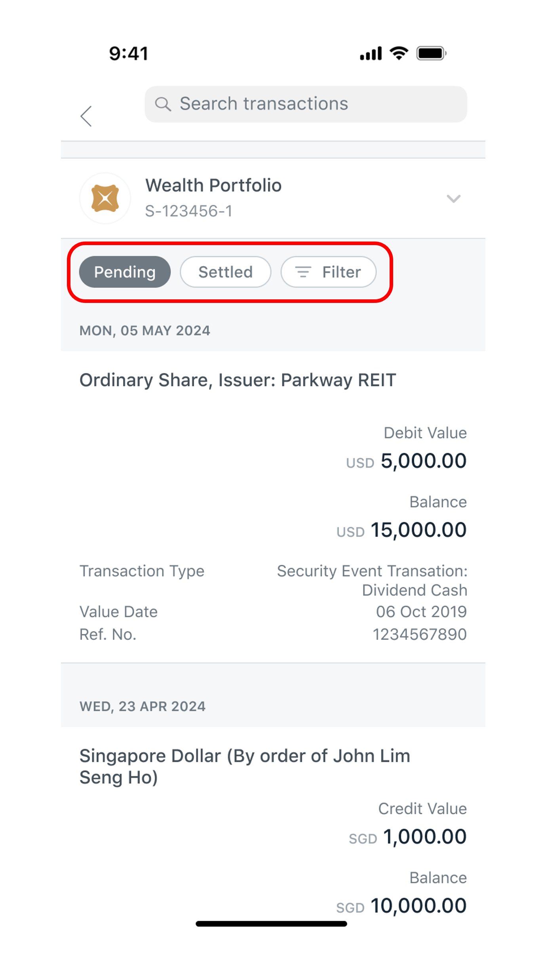Tap the cellular signal bars icon
Screen dimensions: 544x980
(371, 53)
